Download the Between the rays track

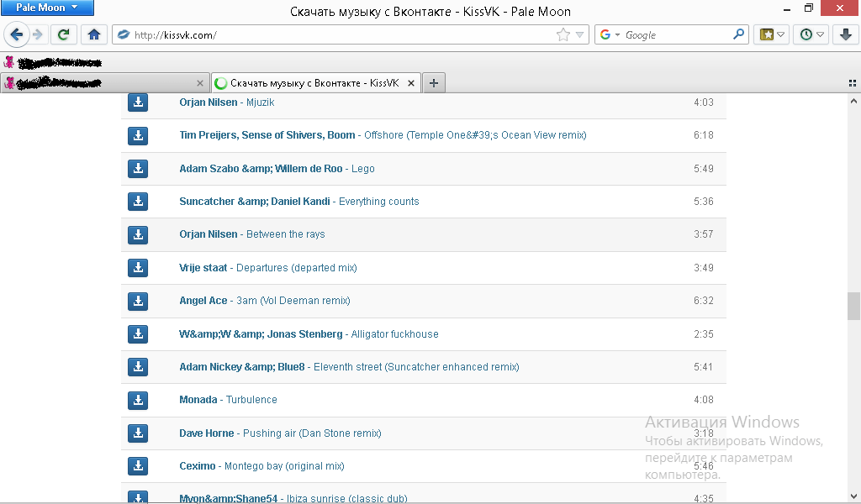pyautogui.click(x=138, y=234)
